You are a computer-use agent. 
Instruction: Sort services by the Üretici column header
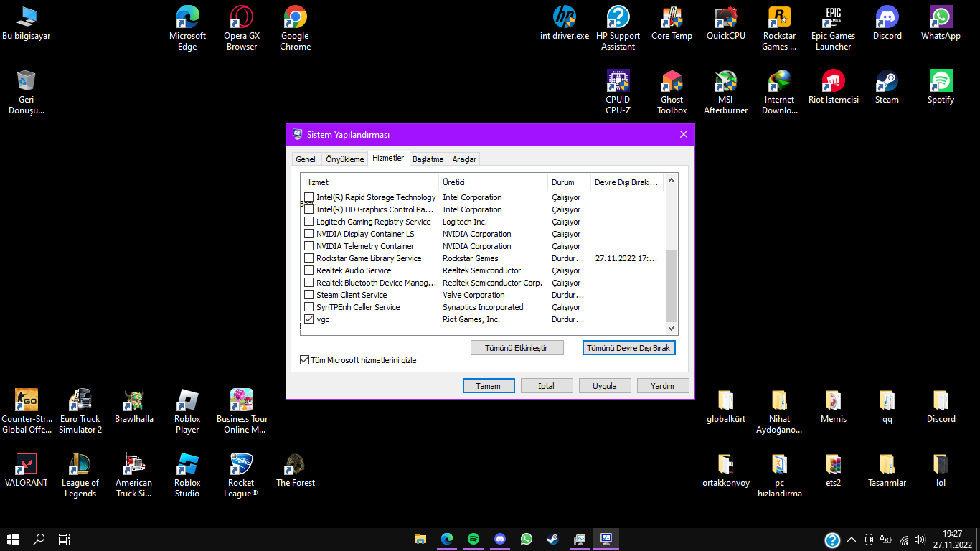click(493, 182)
